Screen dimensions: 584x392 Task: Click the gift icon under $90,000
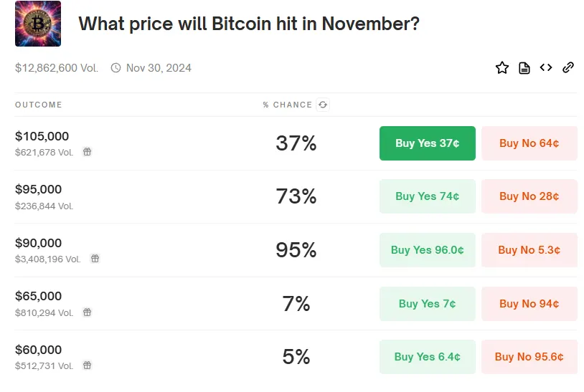[94, 259]
